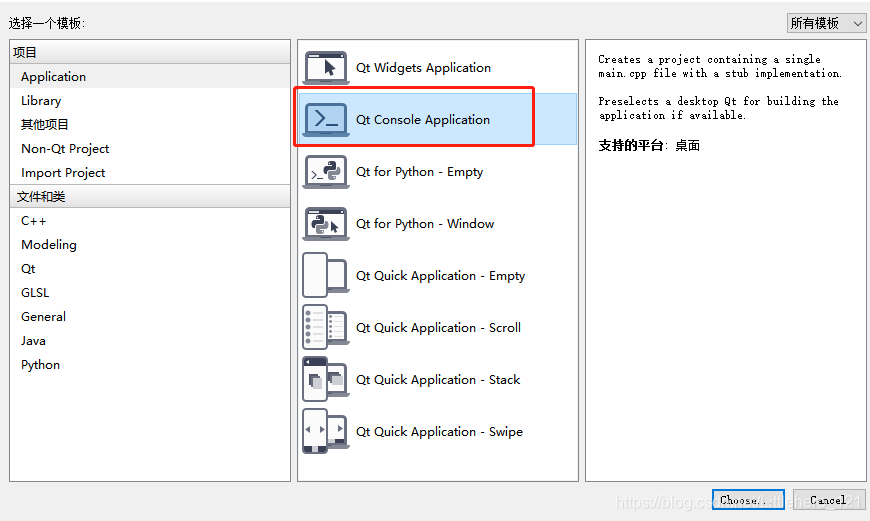The width and height of the screenshot is (870, 521).
Task: Select Qt Quick Application - Empty text
Action: tap(441, 276)
